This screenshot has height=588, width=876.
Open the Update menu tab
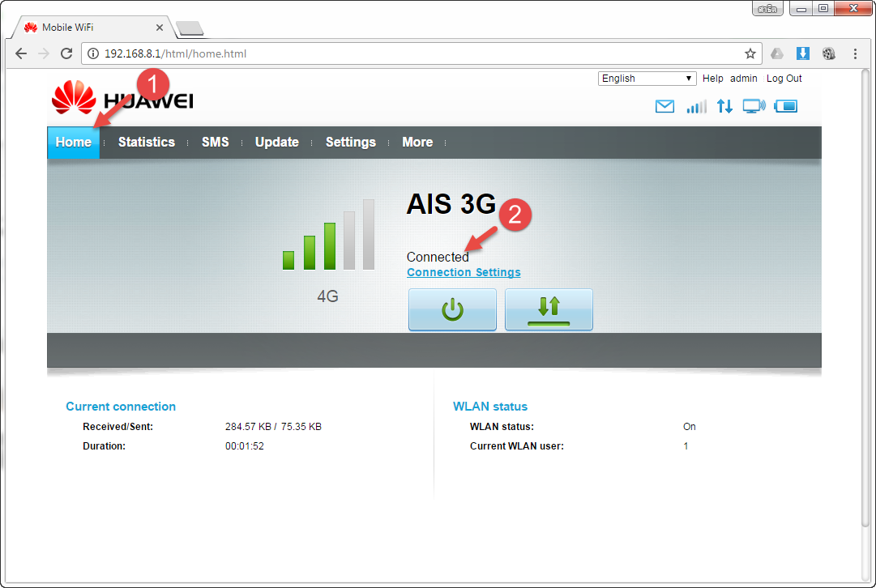tap(276, 142)
